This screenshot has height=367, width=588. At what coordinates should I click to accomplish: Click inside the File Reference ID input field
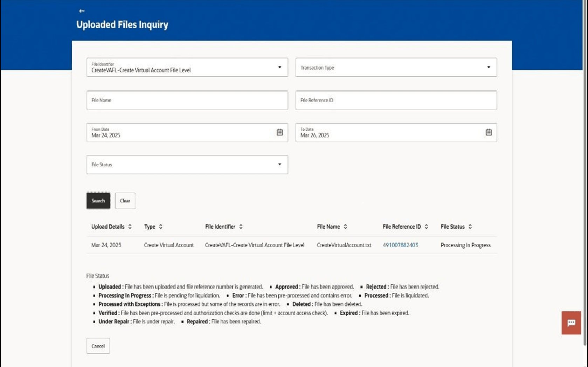(x=396, y=100)
